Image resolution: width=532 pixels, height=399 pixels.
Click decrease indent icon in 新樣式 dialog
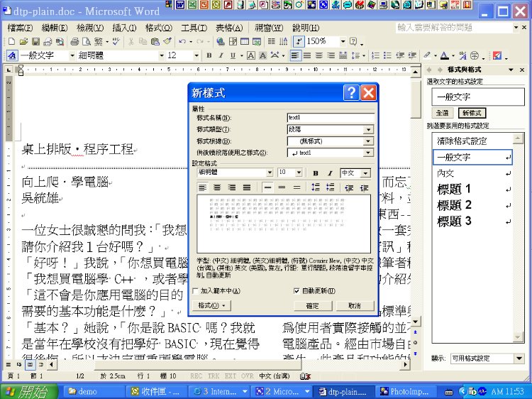(349, 187)
